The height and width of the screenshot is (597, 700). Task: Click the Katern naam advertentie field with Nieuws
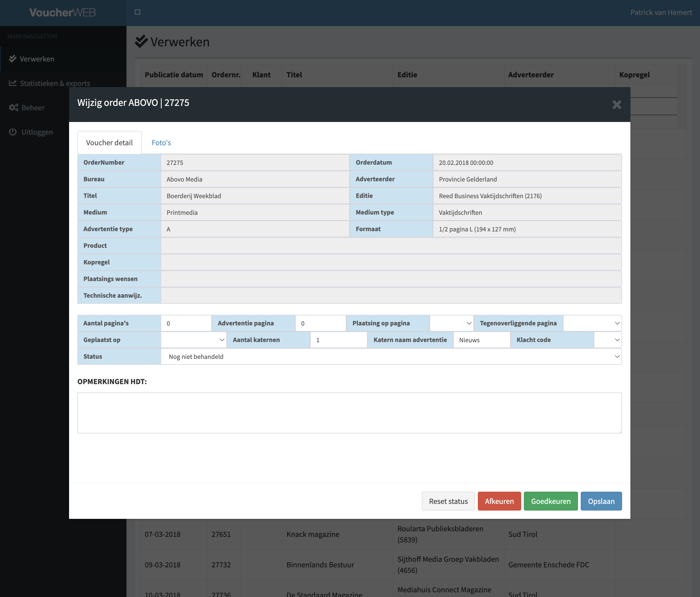point(481,340)
